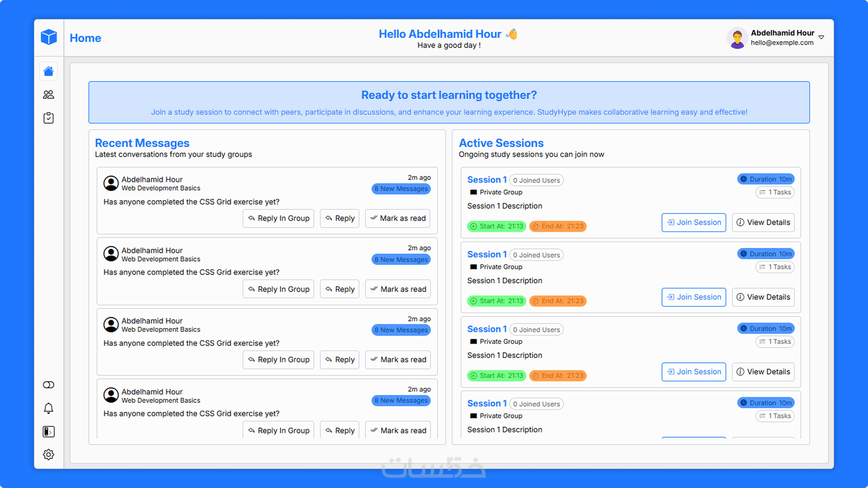This screenshot has height=488, width=868.
Task: View Details of the second session
Action: coord(763,297)
